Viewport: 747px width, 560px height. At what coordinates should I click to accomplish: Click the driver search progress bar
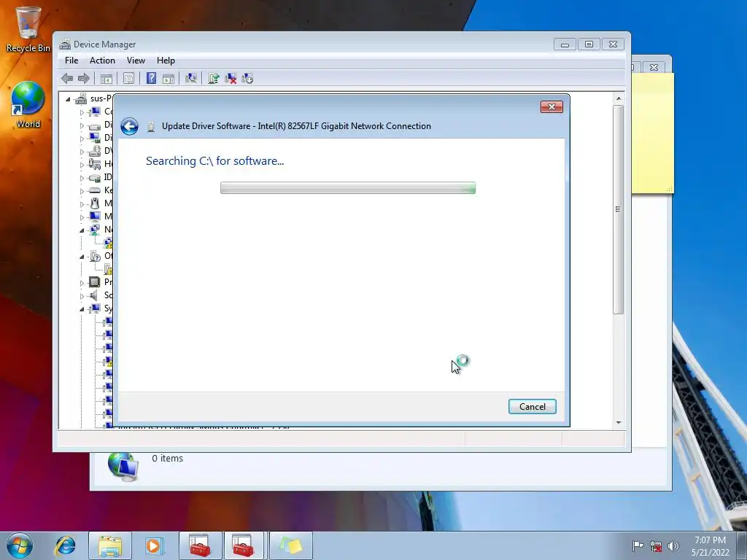point(348,187)
